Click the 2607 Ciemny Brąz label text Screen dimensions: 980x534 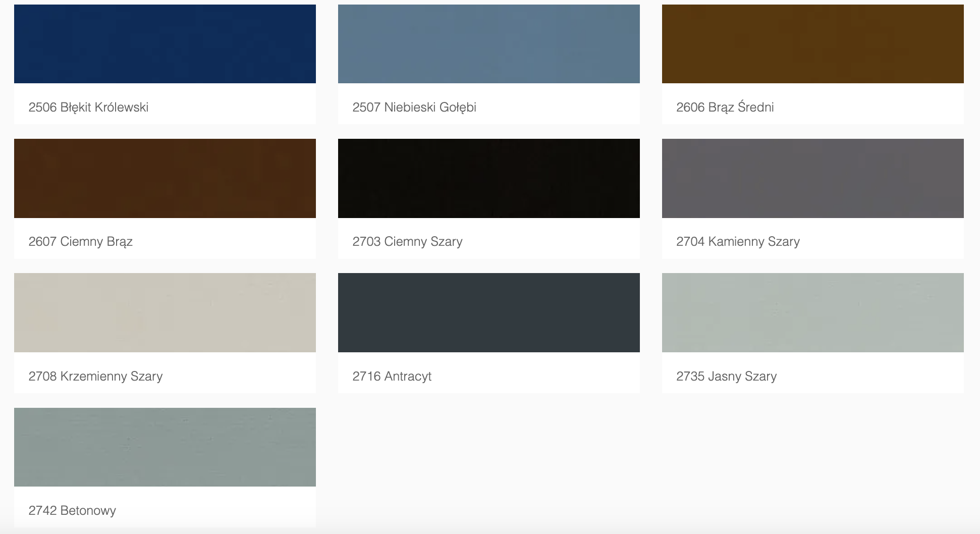[x=80, y=241]
